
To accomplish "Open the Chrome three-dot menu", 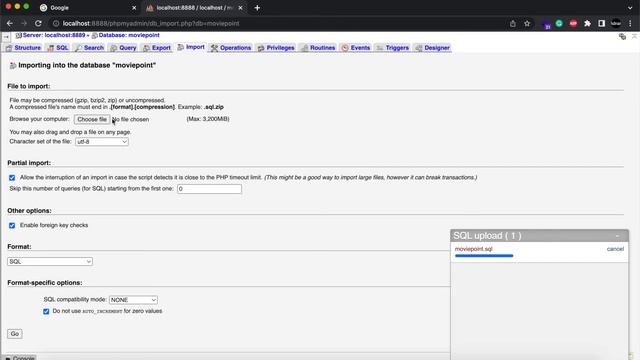I will [x=630, y=24].
